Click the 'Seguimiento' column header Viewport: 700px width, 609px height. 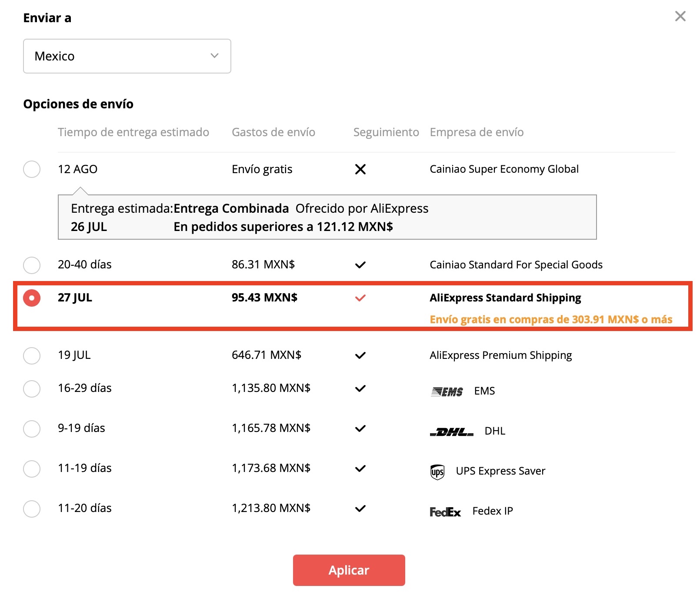pyautogui.click(x=386, y=132)
